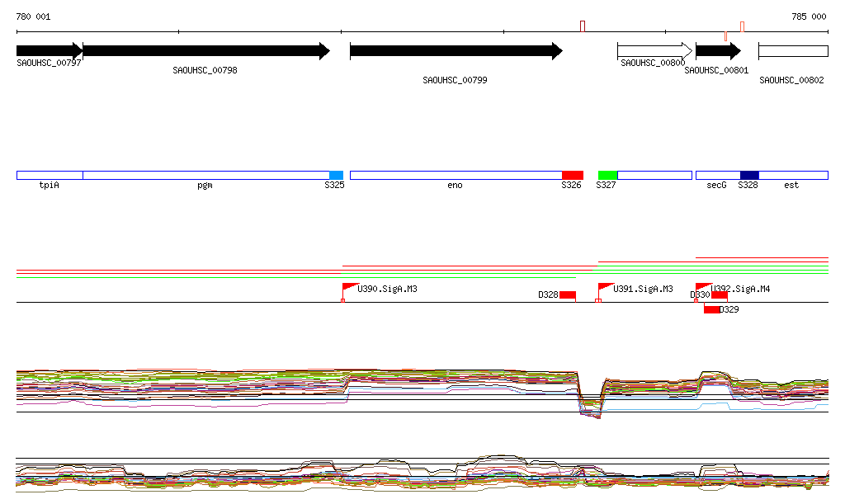This screenshot has height=504, width=845.
Task: Select the green S327 segment box
Action: tap(607, 175)
